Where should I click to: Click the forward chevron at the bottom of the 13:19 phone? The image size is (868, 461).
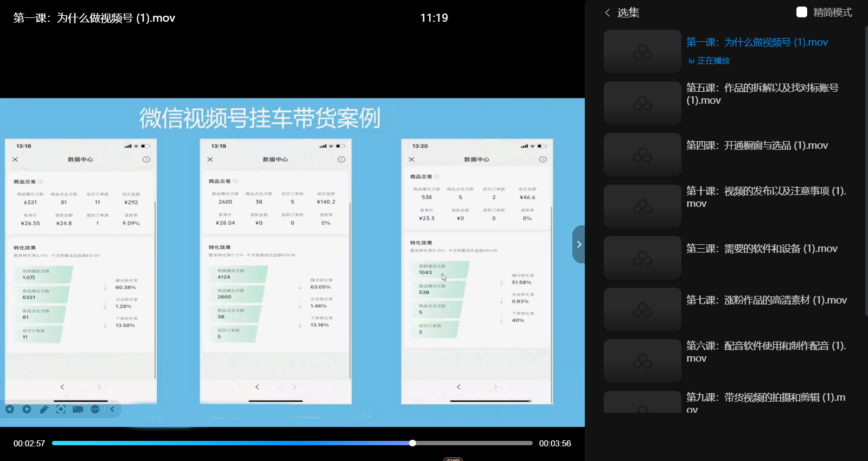[x=294, y=387]
